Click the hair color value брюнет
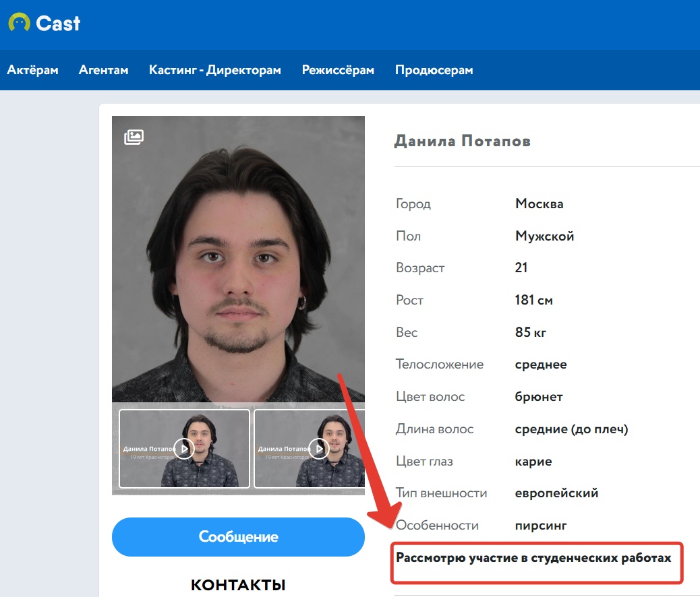Image resolution: width=700 pixels, height=597 pixels. tap(539, 397)
